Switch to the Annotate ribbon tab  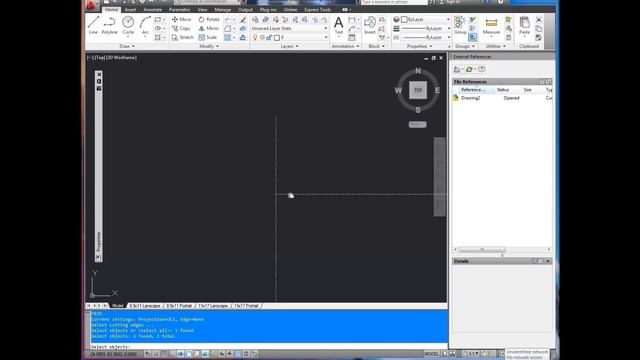(153, 9)
